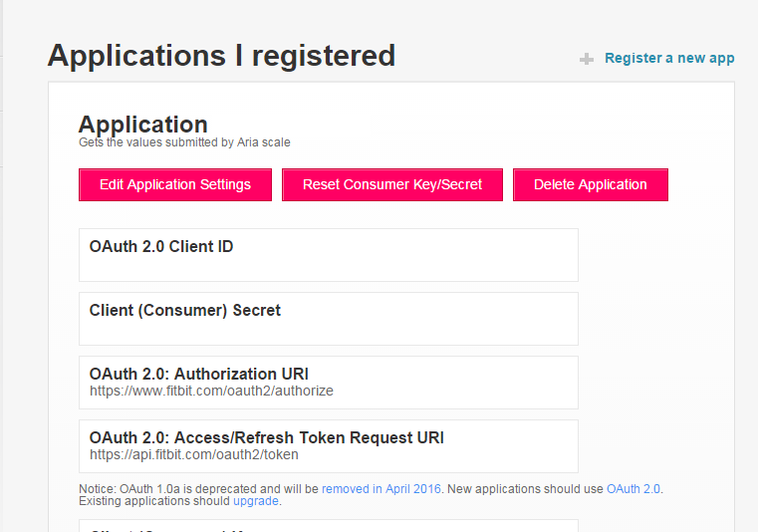The height and width of the screenshot is (532, 758).
Task: Click the Application name heading
Action: point(143,125)
